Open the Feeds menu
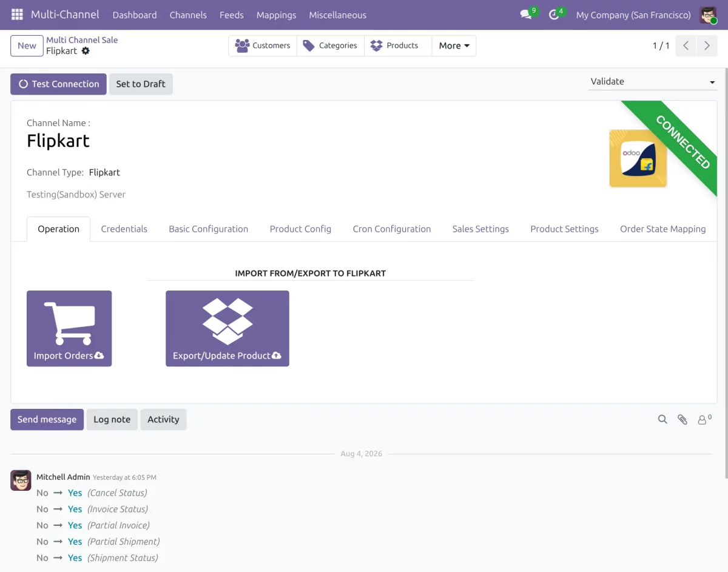This screenshot has width=728, height=572. (232, 15)
